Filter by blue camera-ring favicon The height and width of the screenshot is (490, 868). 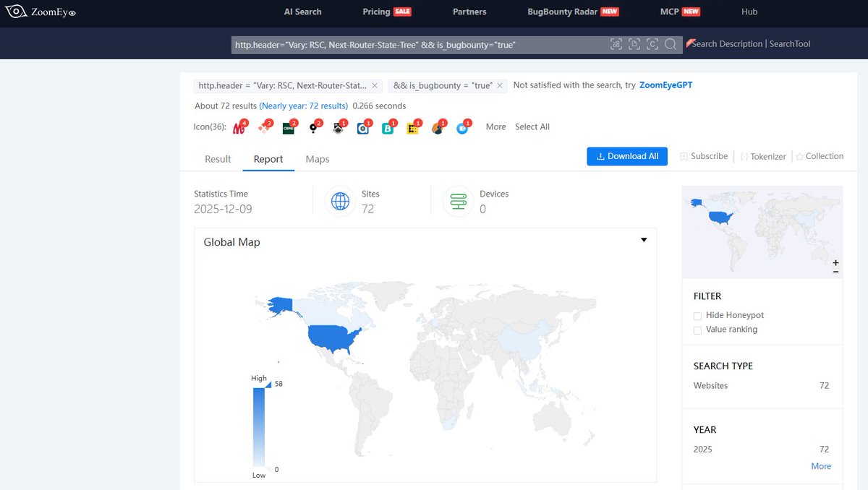363,128
